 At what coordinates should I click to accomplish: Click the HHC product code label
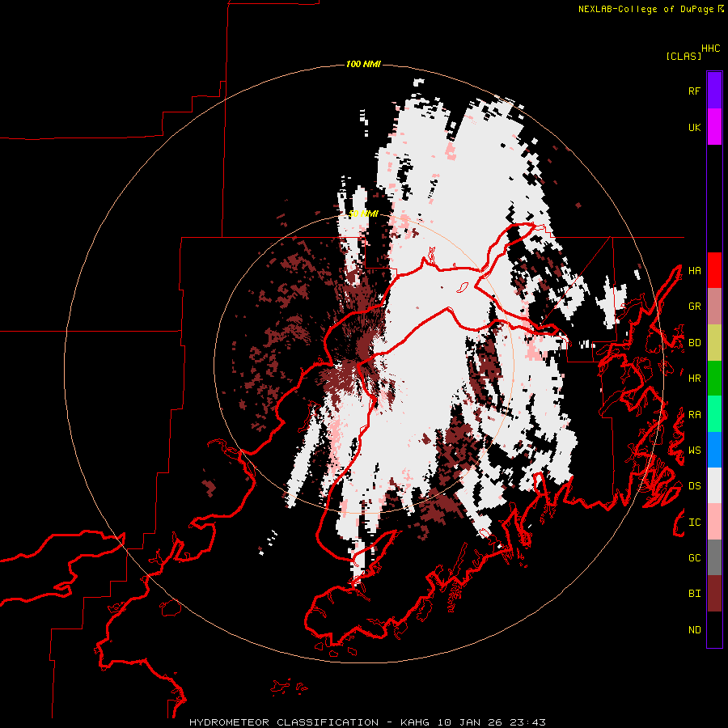pos(711,49)
